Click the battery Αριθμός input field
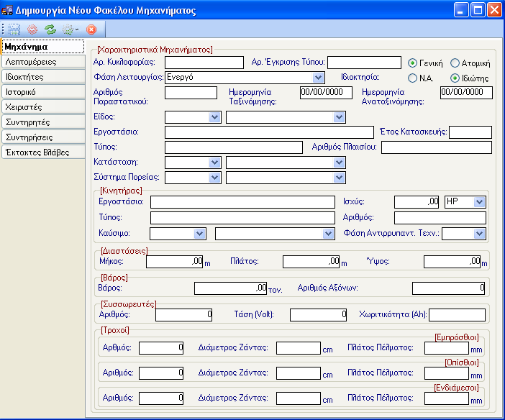Viewport: 505px width, 420px height. click(184, 315)
